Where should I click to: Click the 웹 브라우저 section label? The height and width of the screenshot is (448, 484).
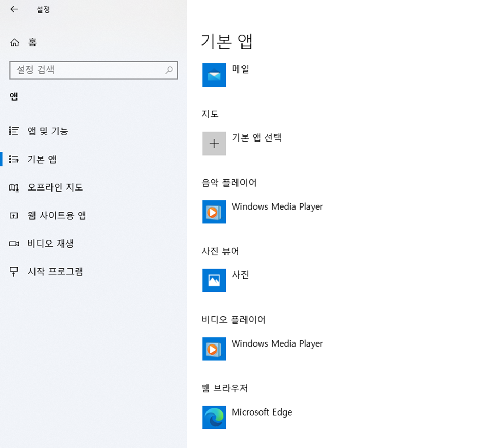pyautogui.click(x=224, y=388)
